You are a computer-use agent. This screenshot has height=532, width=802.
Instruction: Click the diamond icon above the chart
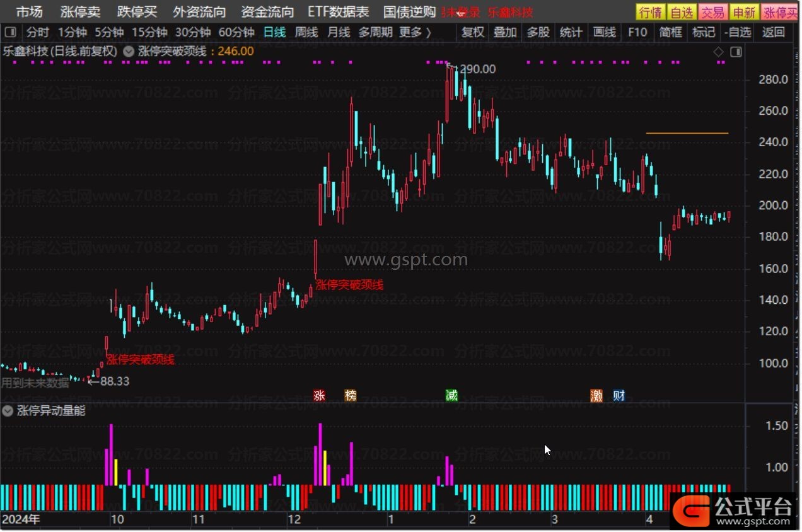point(718,52)
